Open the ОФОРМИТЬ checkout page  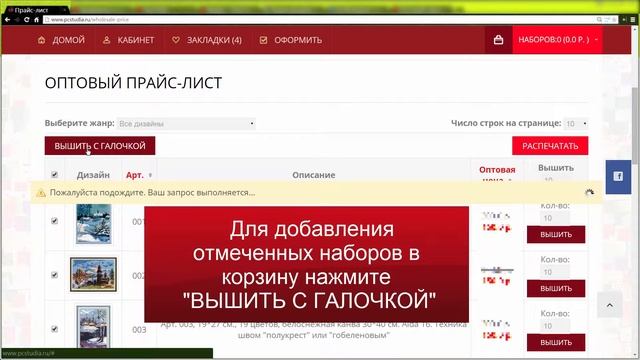point(291,40)
